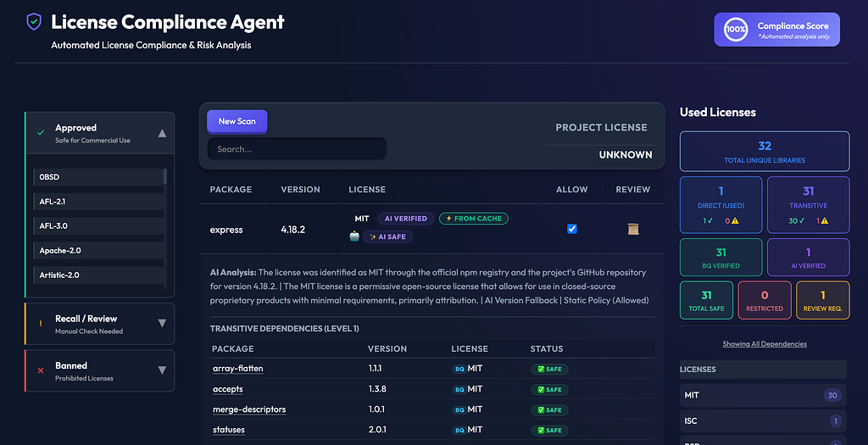Select the Artistic-2.0 license entry
This screenshot has height=445, width=868.
(98, 275)
